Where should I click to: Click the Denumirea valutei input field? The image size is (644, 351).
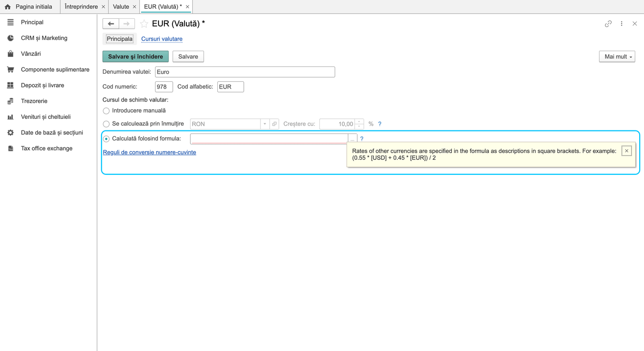pyautogui.click(x=245, y=72)
